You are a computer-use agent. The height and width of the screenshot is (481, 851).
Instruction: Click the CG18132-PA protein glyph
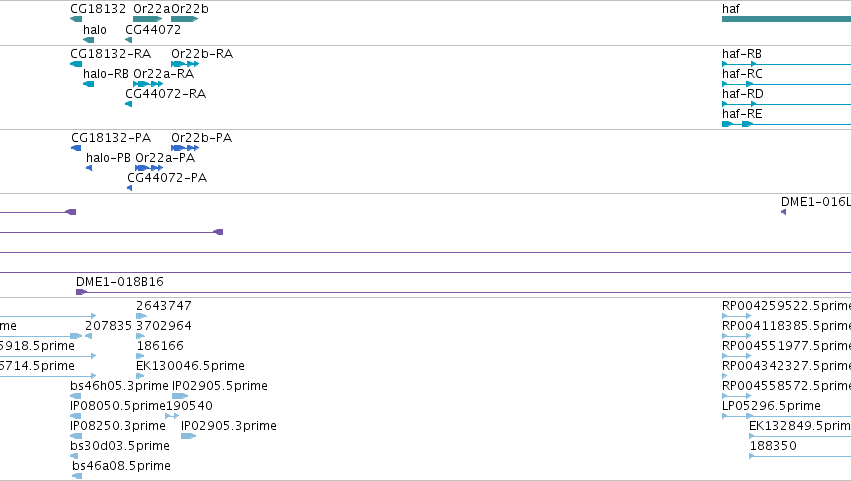point(76,148)
